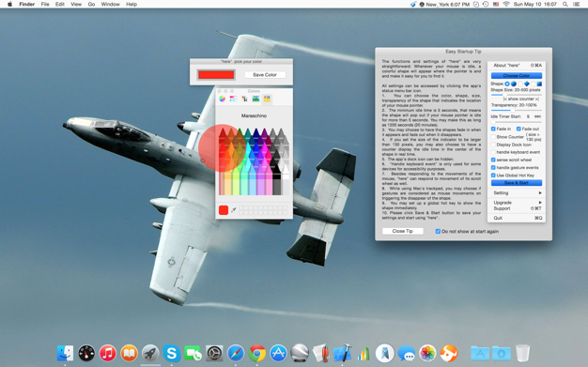Toggle the Fade in checkbox

(x=493, y=129)
